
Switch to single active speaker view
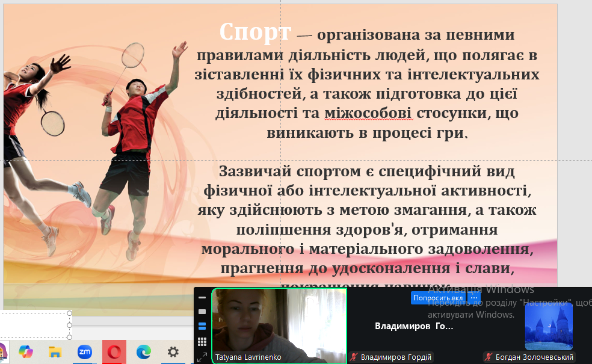tap(202, 312)
